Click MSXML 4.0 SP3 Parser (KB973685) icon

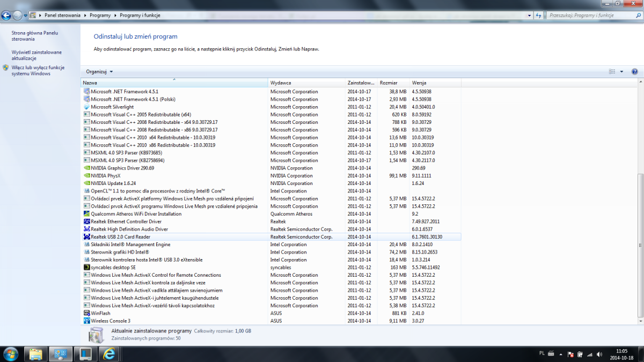click(87, 153)
